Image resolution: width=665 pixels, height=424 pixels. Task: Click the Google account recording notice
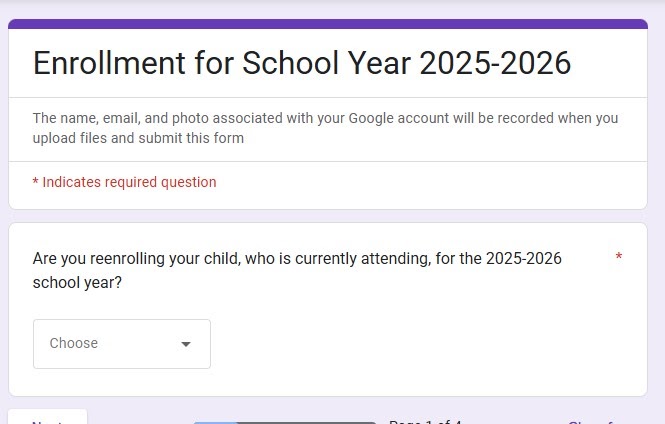pyautogui.click(x=325, y=118)
